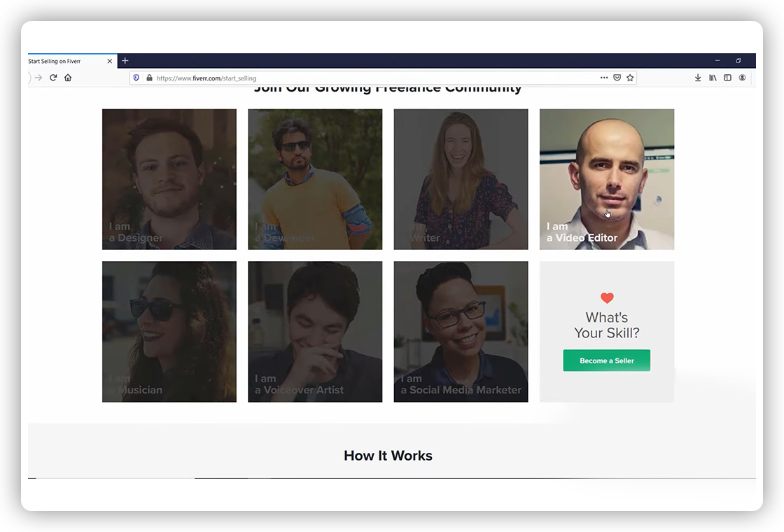Open the Firefox account avatar icon
This screenshot has height=532, width=784.
(742, 78)
